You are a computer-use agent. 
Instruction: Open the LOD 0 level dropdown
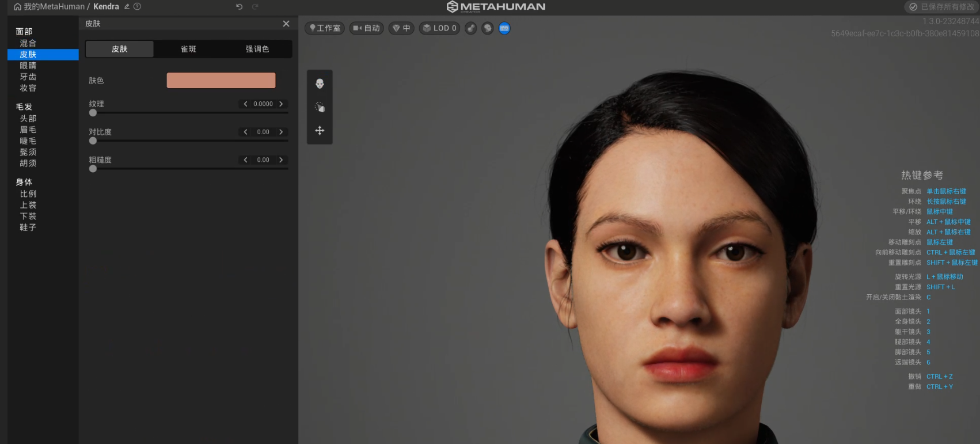[x=439, y=28]
